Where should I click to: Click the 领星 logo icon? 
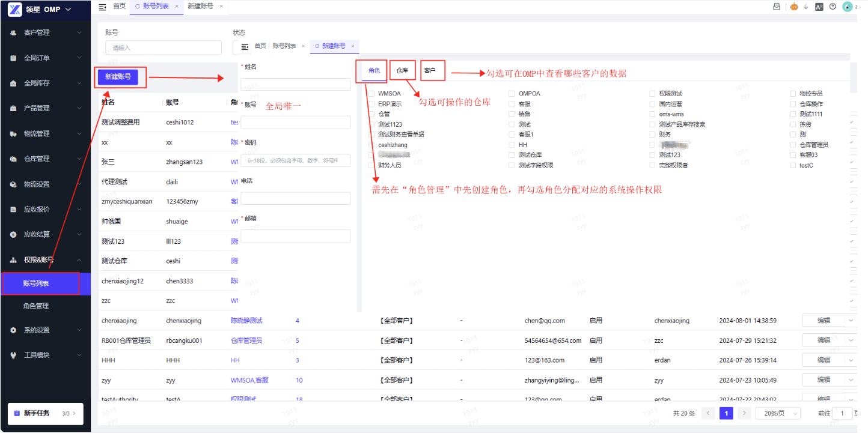tap(15, 9)
